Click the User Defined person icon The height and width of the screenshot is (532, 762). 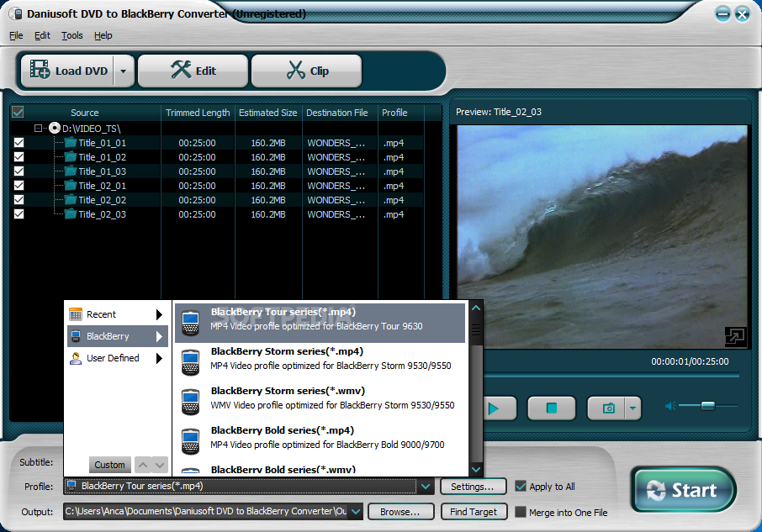[x=76, y=358]
